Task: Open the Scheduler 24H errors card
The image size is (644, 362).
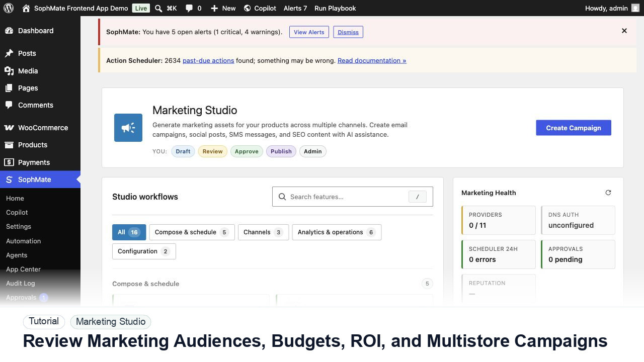Action: pyautogui.click(x=498, y=254)
